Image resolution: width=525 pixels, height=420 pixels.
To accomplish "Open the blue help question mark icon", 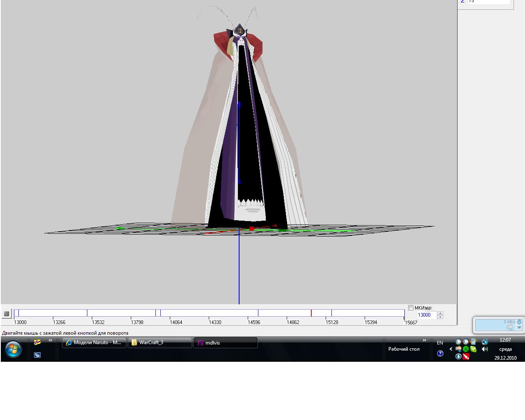I will [x=440, y=354].
